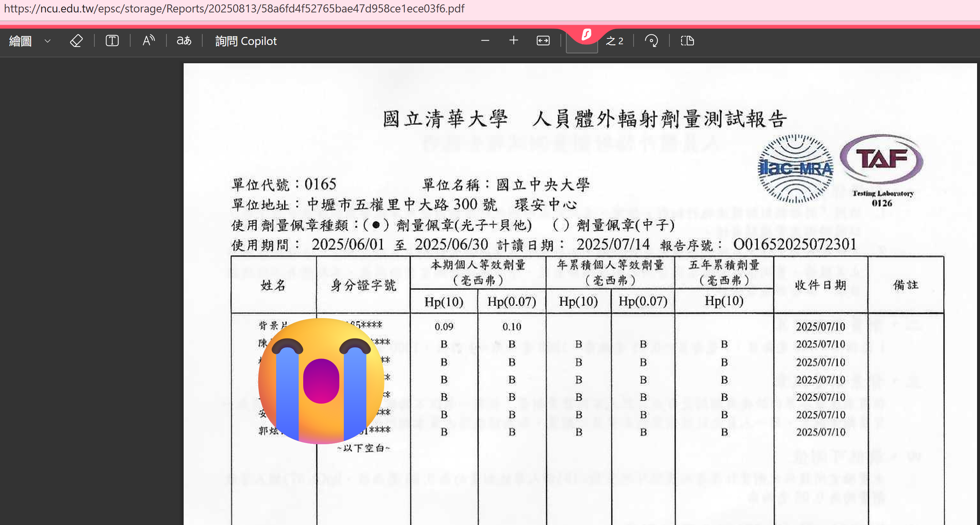Screen dimensions: 980x525
Task: Click the report title 國立清華大學 人員體外輻射劑量測試報告
Action: [585, 119]
